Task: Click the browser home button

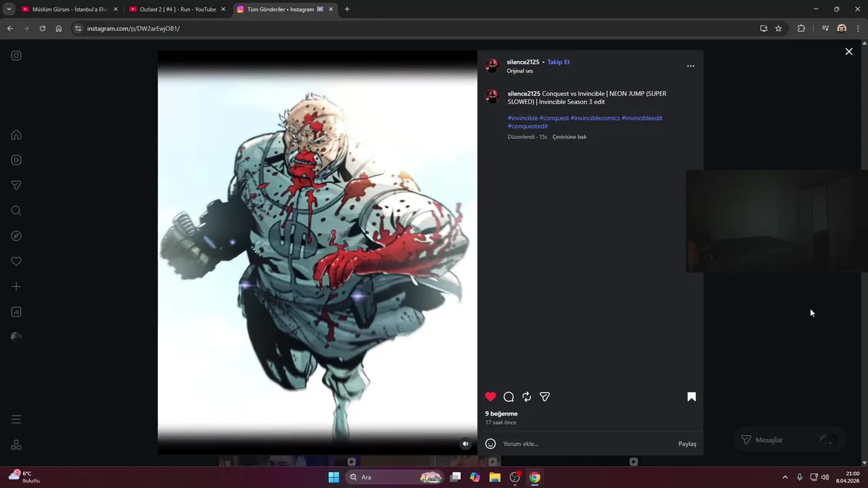Action: click(x=59, y=28)
